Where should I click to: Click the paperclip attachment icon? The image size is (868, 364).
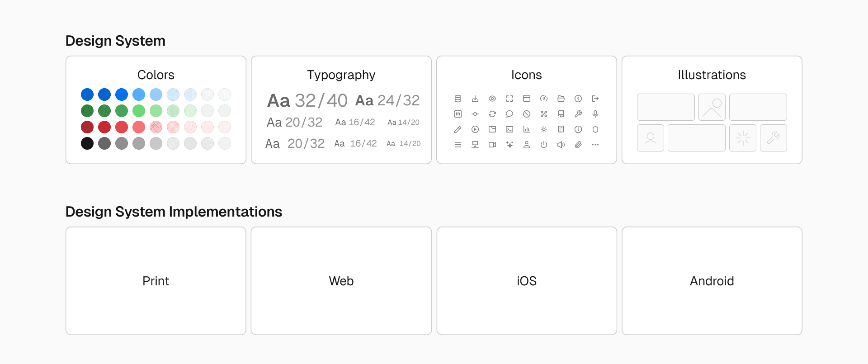coord(578,145)
